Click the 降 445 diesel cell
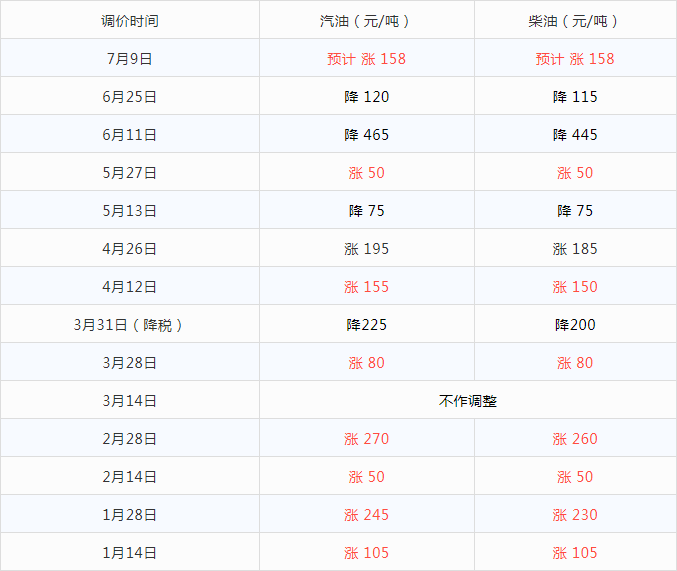The height and width of the screenshot is (571, 677). [575, 135]
